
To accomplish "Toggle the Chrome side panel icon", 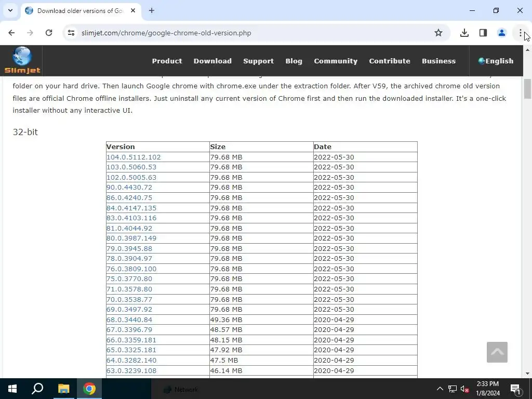I will tap(483, 33).
